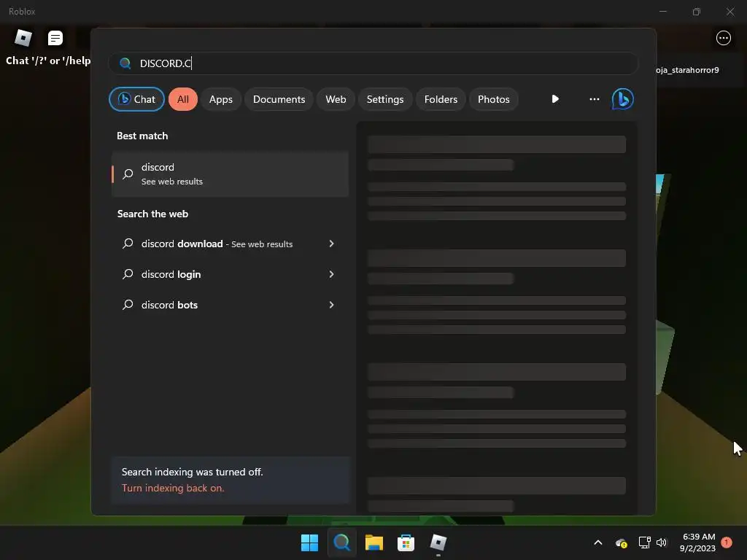This screenshot has height=560, width=747.
Task: Open the network status tray icon
Action: pos(644,542)
